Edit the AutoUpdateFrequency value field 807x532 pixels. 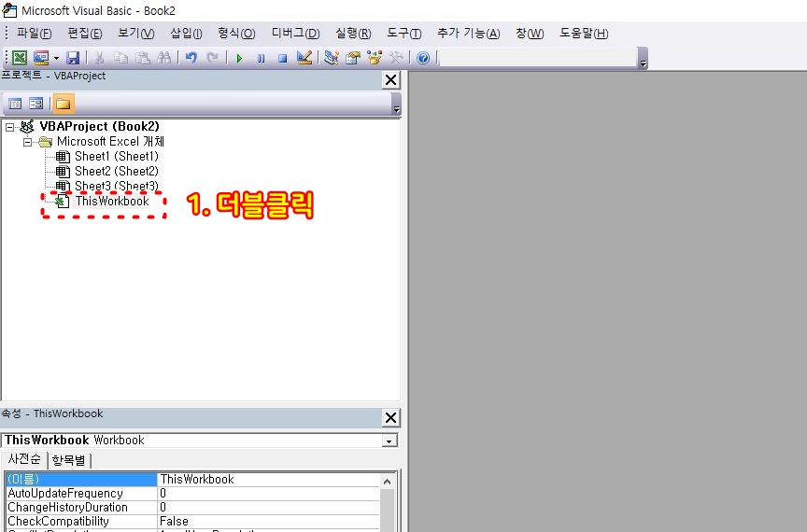pos(268,494)
